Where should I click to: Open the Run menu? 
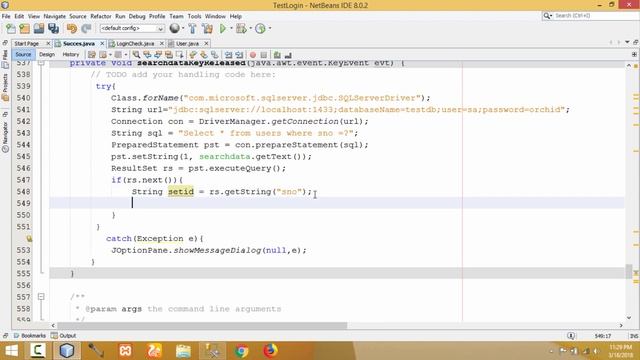pos(120,16)
